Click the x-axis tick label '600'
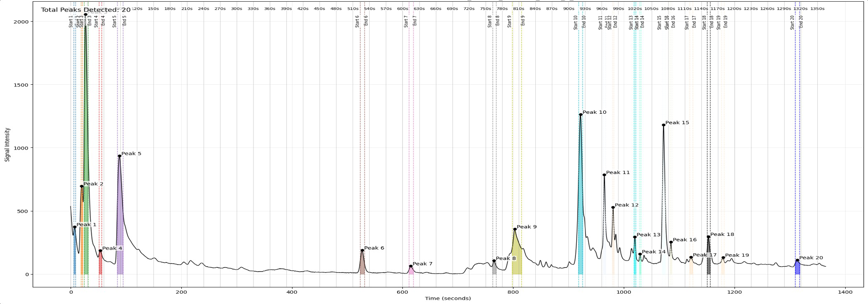The image size is (868, 304). pyautogui.click(x=402, y=292)
